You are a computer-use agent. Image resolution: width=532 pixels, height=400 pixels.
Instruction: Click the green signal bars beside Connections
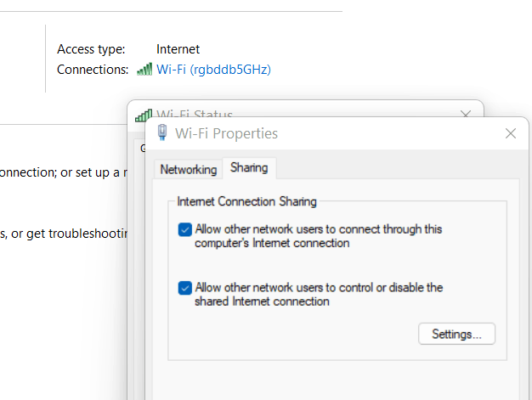pos(144,69)
